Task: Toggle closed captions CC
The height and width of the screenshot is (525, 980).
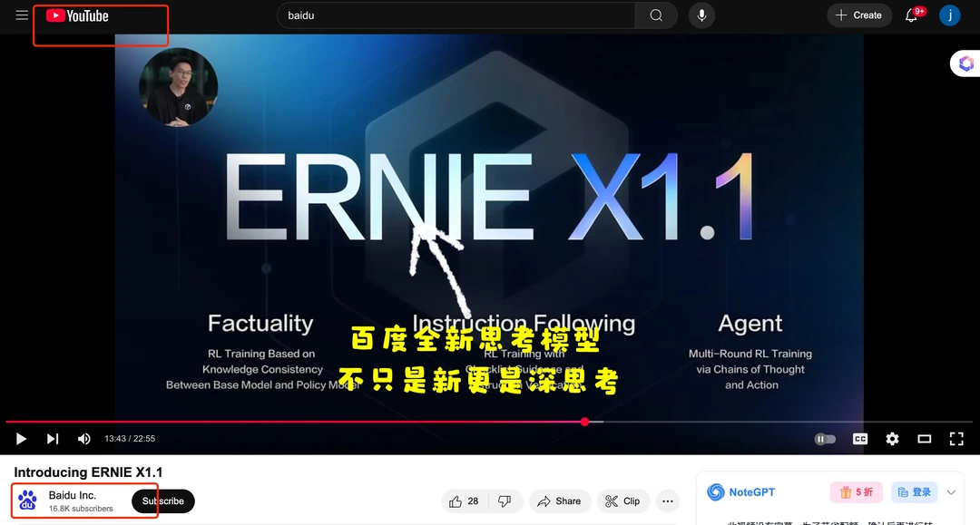Action: click(x=860, y=439)
